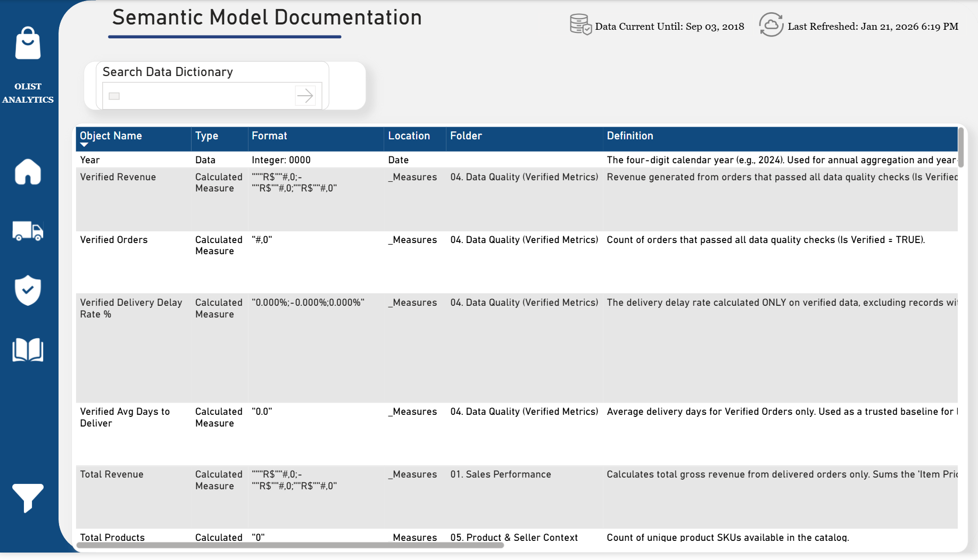
Task: Type in the Search Data Dictionary field
Action: tap(202, 96)
